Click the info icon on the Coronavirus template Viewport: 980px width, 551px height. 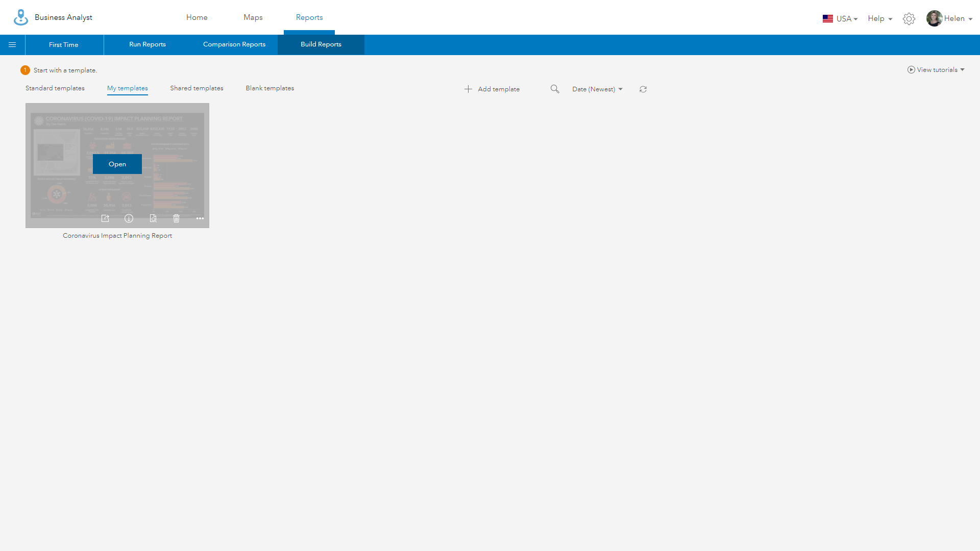(x=129, y=218)
